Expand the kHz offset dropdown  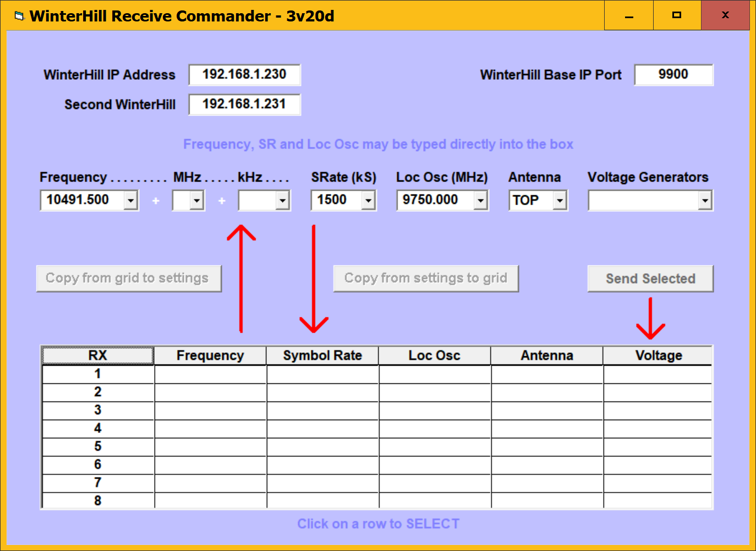(x=282, y=201)
